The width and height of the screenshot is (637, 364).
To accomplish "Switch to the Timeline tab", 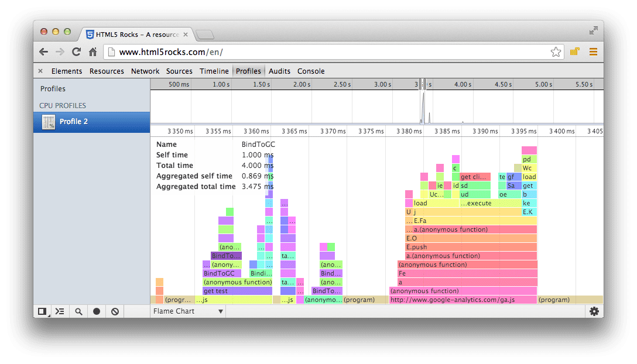I will tap(214, 71).
